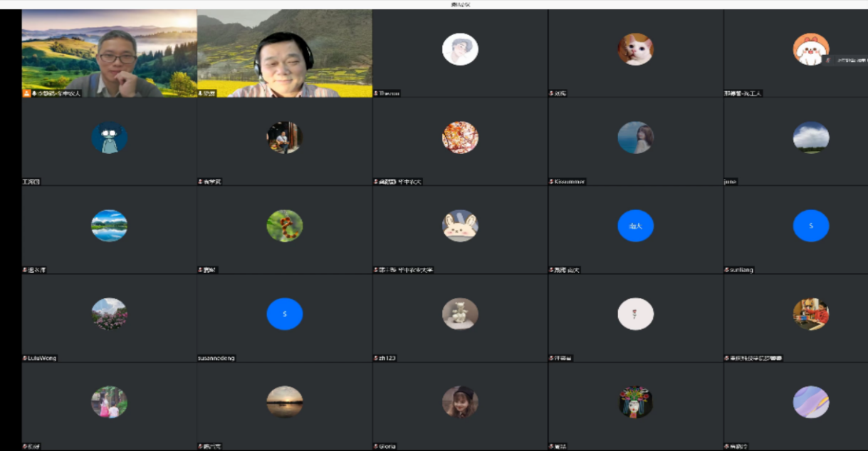868x451 pixels.
Task: Select zh123's figurine avatar
Action: click(460, 314)
